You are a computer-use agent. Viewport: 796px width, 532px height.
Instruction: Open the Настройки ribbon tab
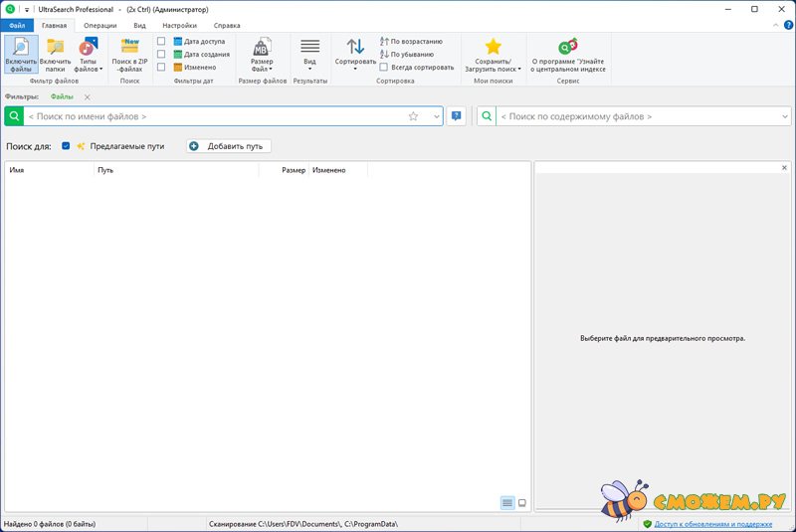179,25
